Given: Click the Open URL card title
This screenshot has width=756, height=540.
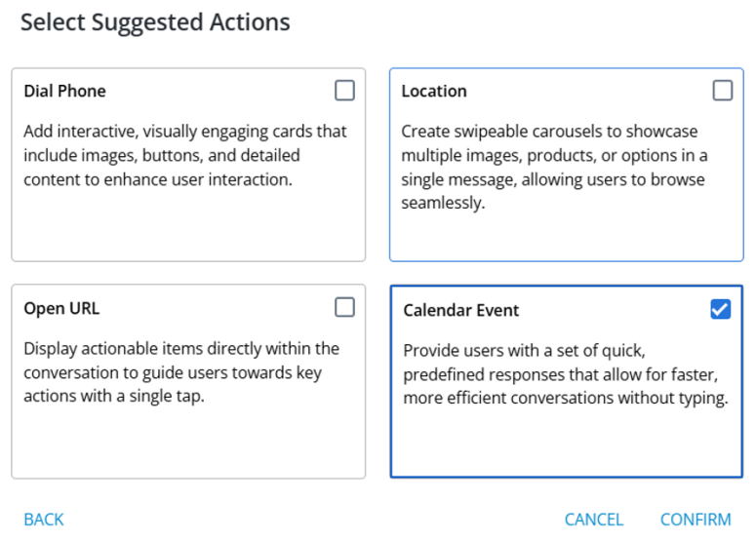Looking at the screenshot, I should (x=61, y=309).
